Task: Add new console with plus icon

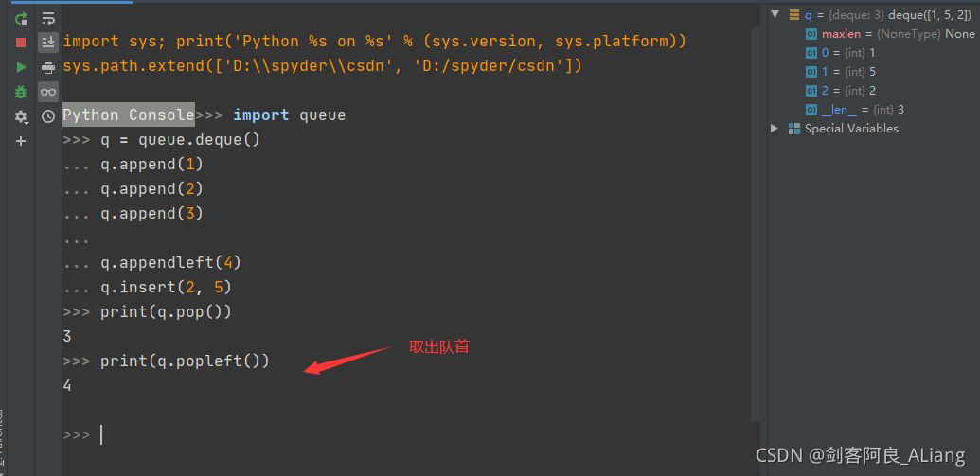Action: [21, 141]
